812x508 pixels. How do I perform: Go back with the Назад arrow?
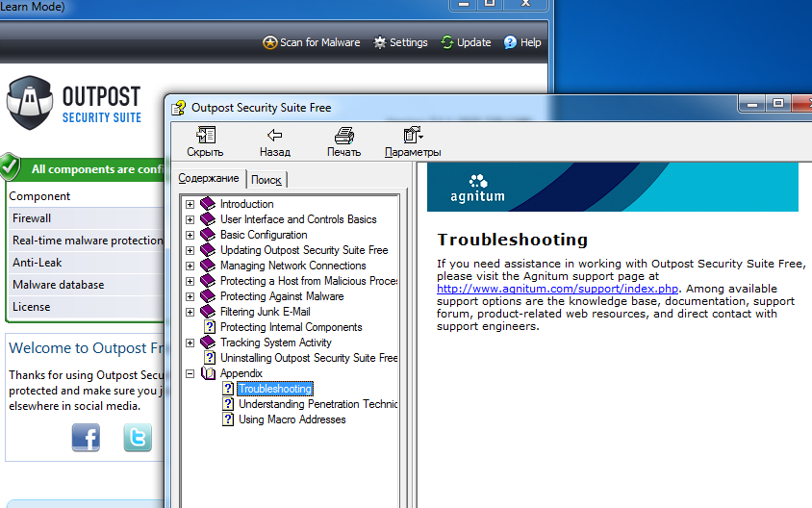click(x=274, y=135)
